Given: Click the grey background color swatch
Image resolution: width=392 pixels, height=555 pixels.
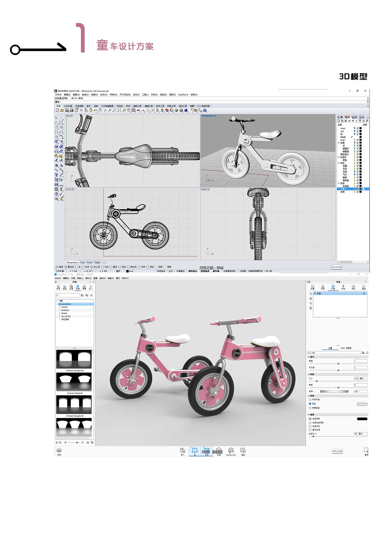Looking at the screenshot, I should [x=362, y=404].
